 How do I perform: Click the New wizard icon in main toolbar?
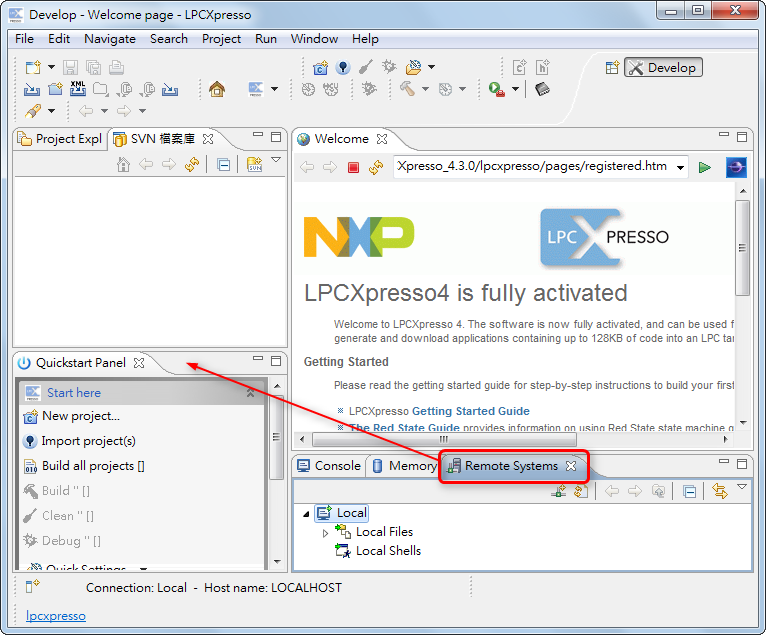[33, 67]
